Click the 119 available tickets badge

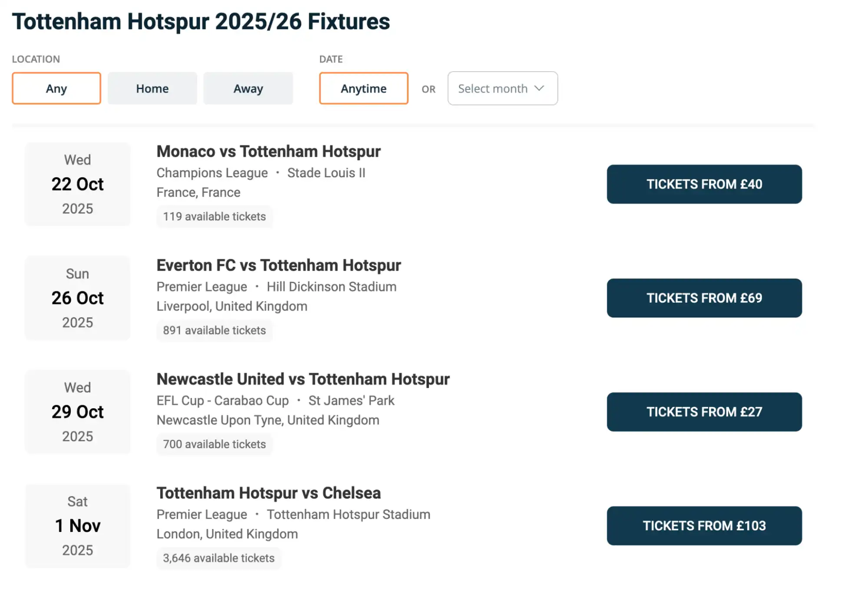pyautogui.click(x=215, y=216)
